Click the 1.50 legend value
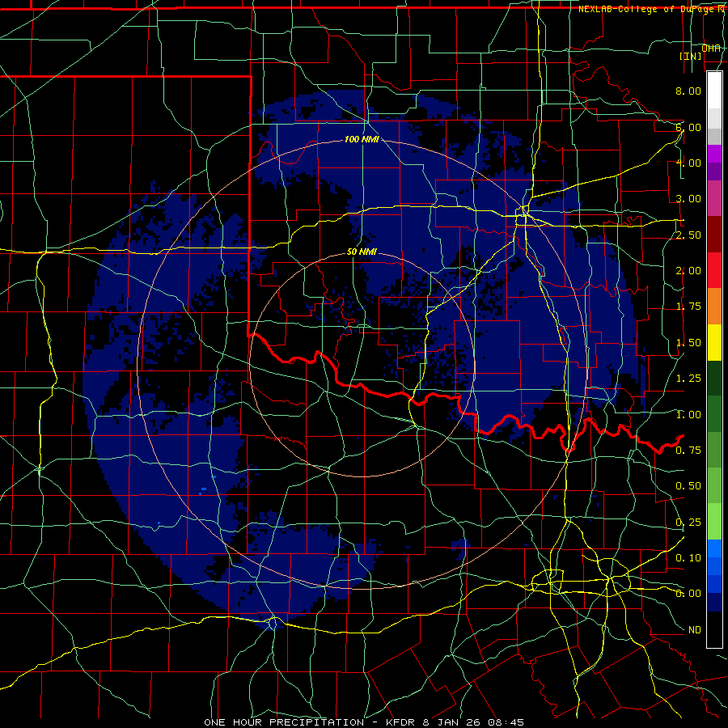The width and height of the screenshot is (728, 728). 688,343
